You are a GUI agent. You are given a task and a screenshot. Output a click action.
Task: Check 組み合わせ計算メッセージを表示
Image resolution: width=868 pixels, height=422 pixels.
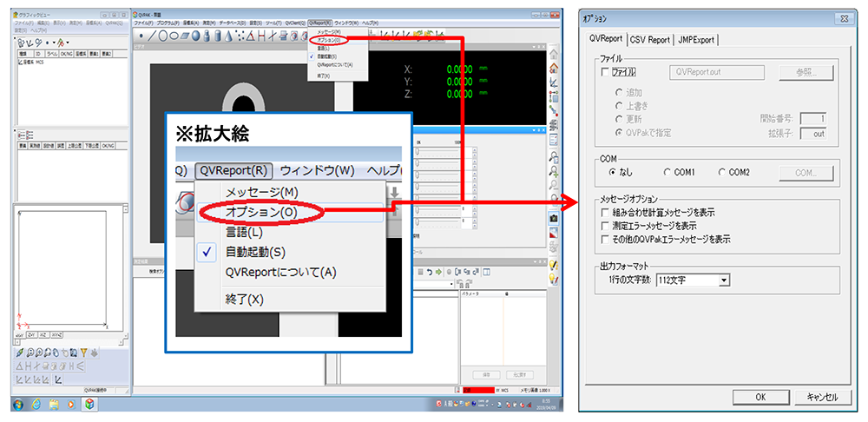click(x=604, y=212)
